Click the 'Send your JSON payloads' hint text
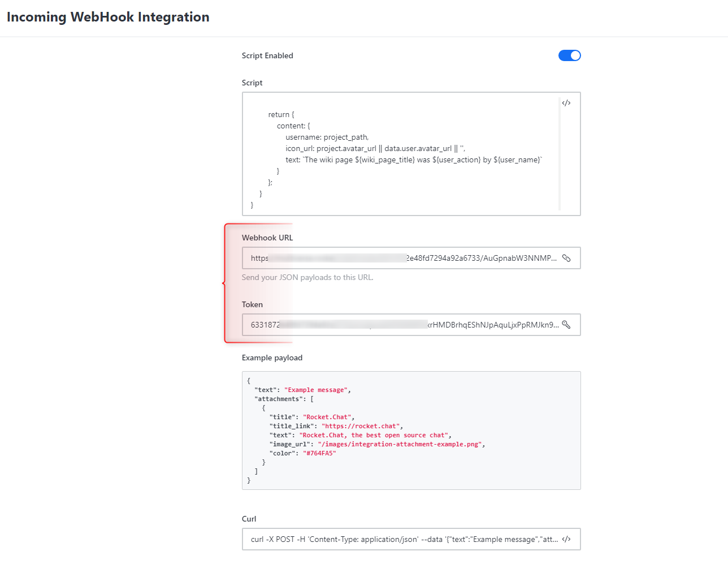The height and width of the screenshot is (564, 728). pyautogui.click(x=307, y=277)
